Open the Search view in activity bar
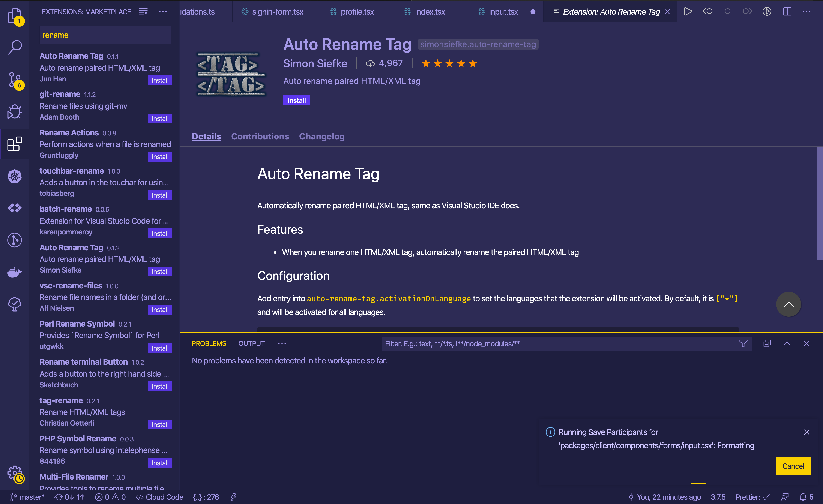The image size is (823, 504). tap(15, 47)
